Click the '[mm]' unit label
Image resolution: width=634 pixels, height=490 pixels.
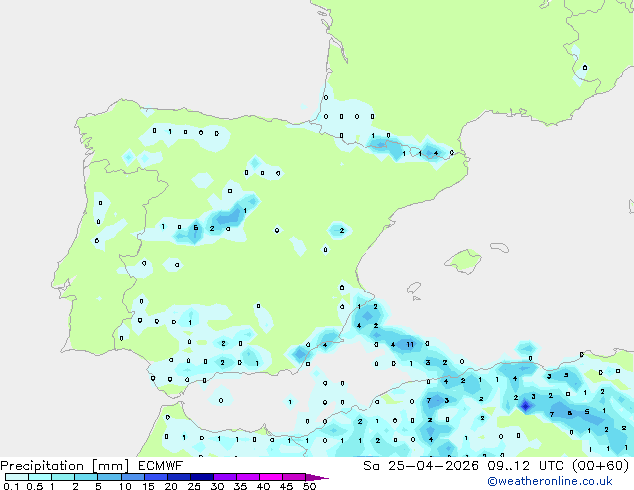click(111, 466)
